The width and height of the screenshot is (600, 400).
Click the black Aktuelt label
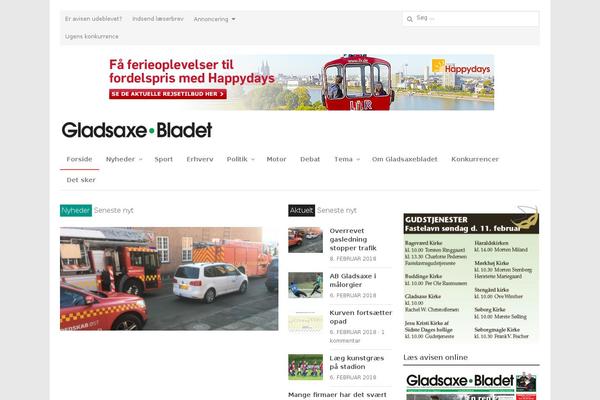[x=302, y=211]
